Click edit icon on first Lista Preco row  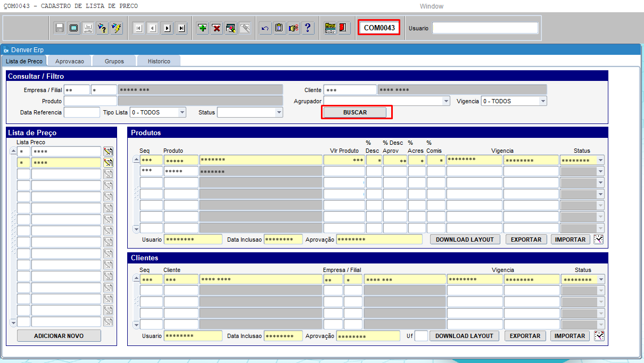(108, 152)
